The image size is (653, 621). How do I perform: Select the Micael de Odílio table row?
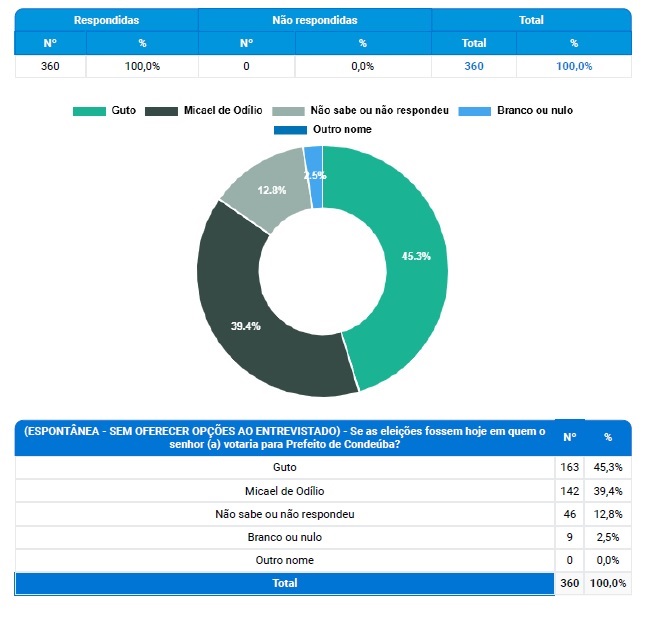click(284, 491)
